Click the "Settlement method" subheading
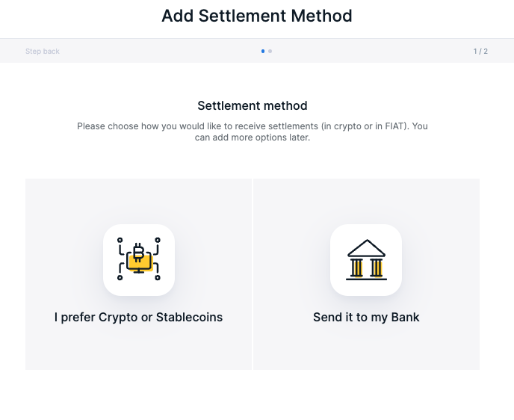This screenshot has height=420, width=514. [253, 105]
